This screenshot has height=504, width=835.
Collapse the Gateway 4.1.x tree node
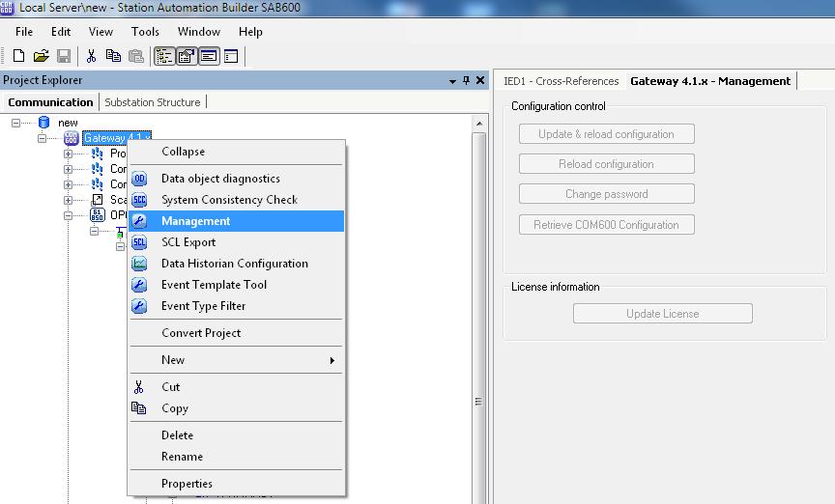point(43,138)
